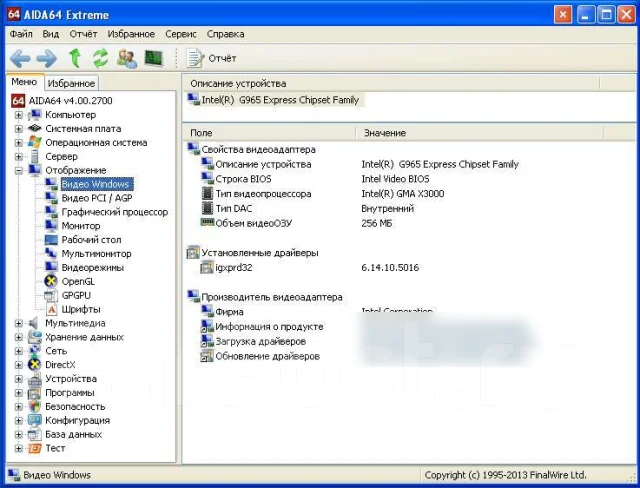640x488 pixels.
Task: Click the Мультимедиа speaker icon
Action: [x=34, y=323]
